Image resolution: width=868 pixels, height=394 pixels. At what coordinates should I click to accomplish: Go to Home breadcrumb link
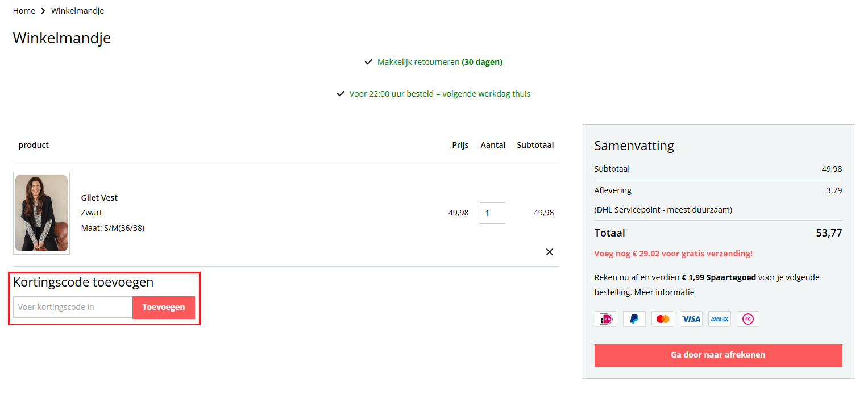click(24, 11)
